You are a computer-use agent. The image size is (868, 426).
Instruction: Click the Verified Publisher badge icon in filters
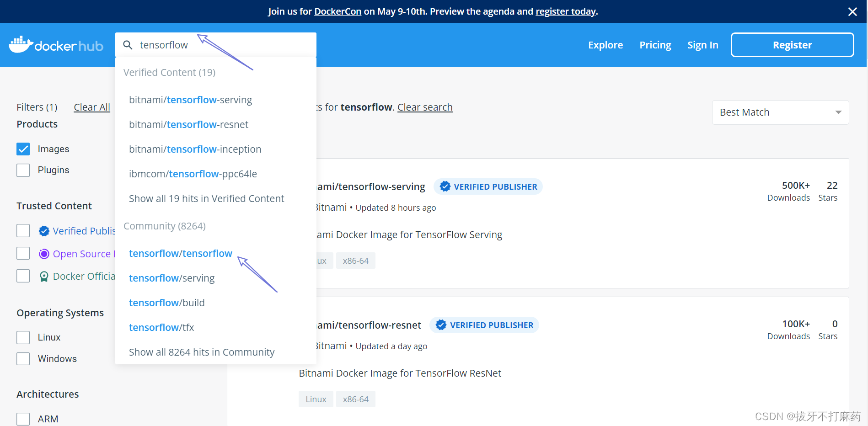[x=44, y=231]
